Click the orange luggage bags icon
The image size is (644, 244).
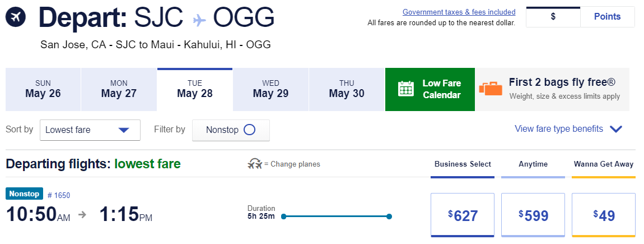pos(490,89)
